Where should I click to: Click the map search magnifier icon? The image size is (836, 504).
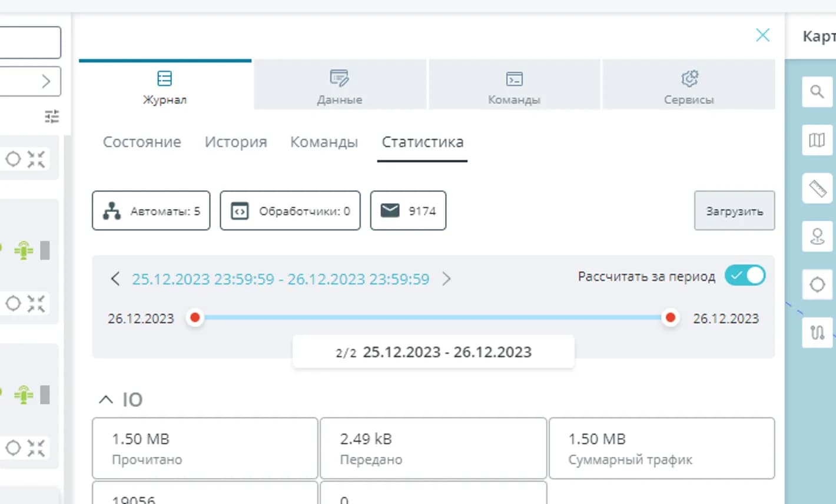point(817,92)
